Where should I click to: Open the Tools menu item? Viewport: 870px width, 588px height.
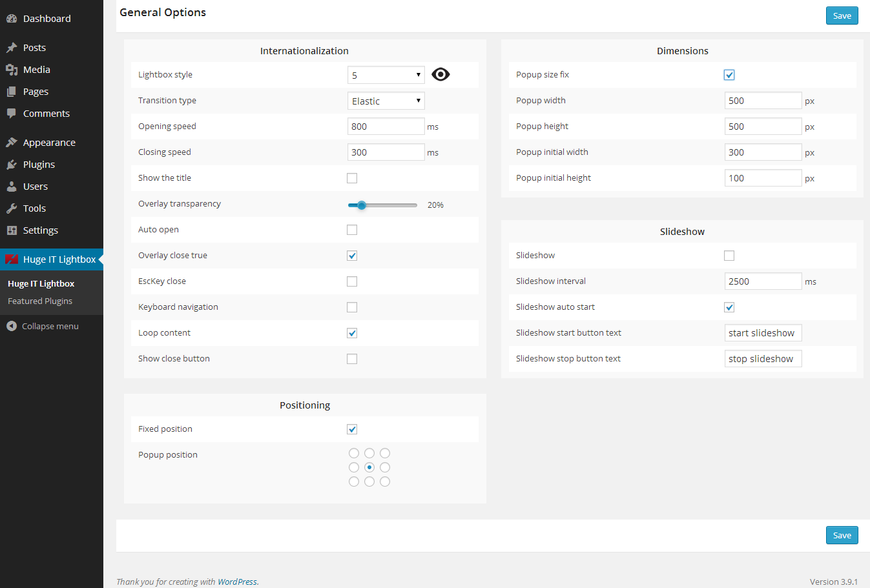[52, 208]
